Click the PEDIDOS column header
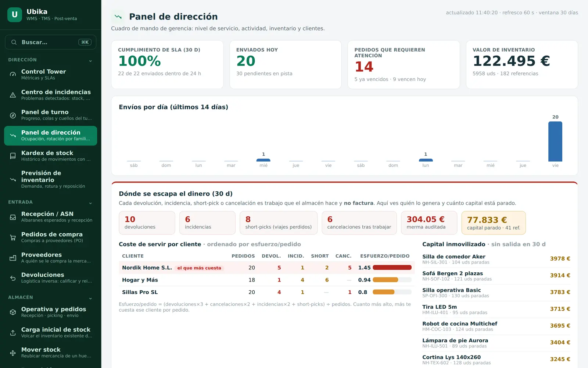The image size is (588, 368). [x=243, y=256]
